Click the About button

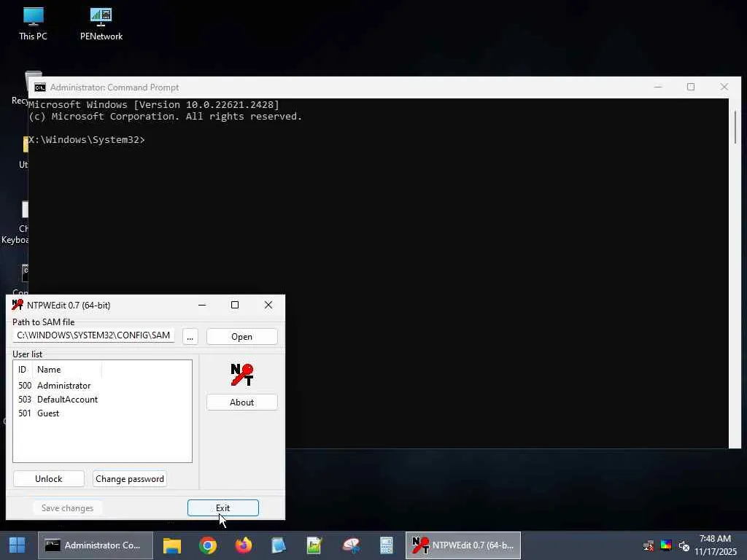pyautogui.click(x=242, y=402)
